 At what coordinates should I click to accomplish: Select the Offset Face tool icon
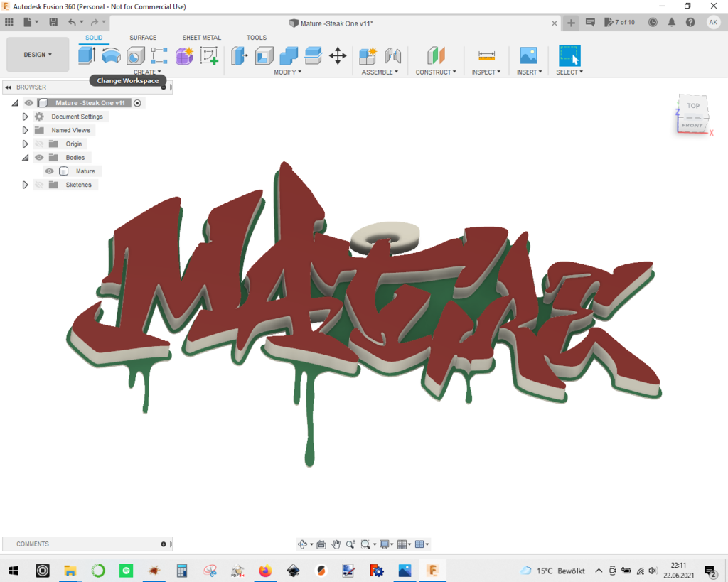pyautogui.click(x=314, y=55)
